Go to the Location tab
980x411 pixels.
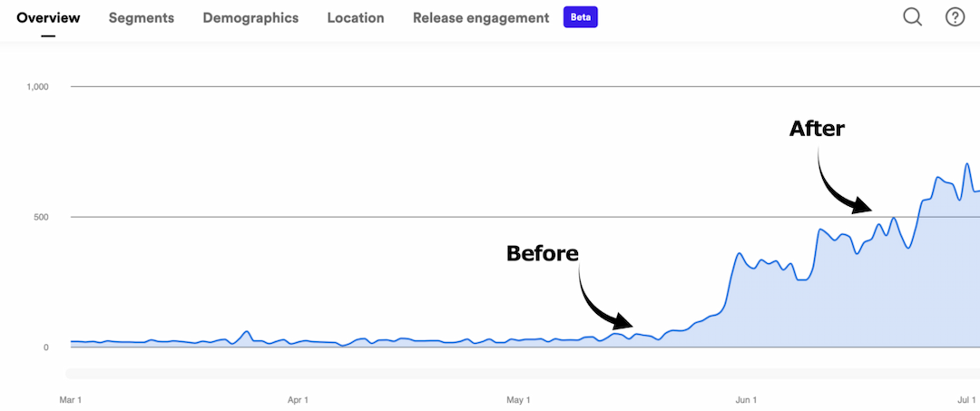tap(356, 17)
